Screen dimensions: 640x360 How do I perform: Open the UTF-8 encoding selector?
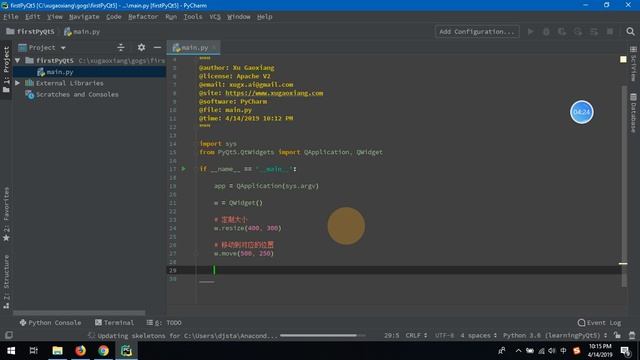[x=444, y=335]
